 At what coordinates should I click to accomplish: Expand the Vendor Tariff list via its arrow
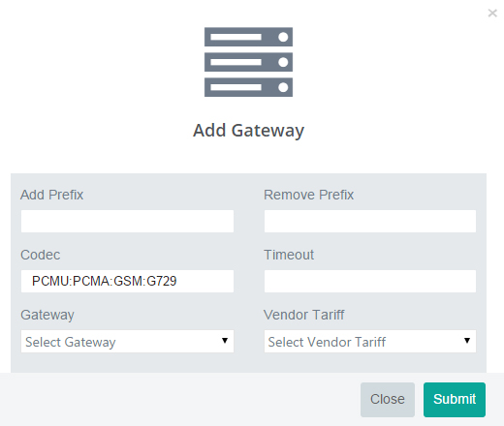click(x=467, y=341)
